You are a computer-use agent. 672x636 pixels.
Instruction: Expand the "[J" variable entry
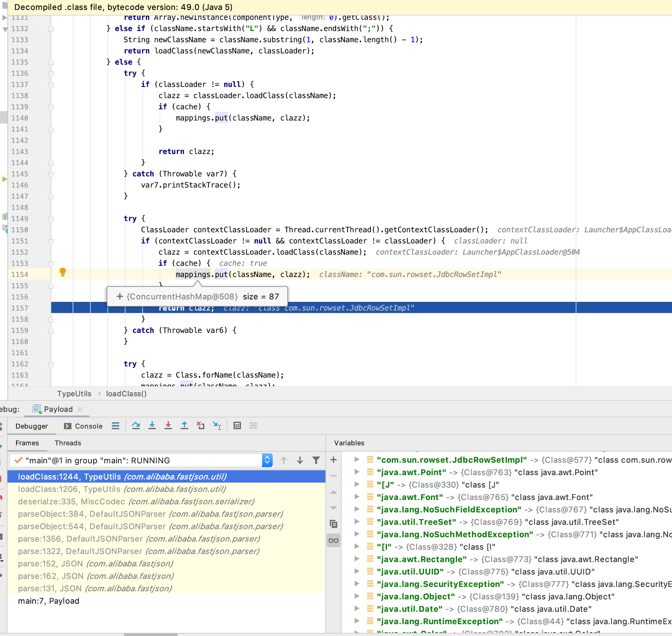[x=357, y=484]
